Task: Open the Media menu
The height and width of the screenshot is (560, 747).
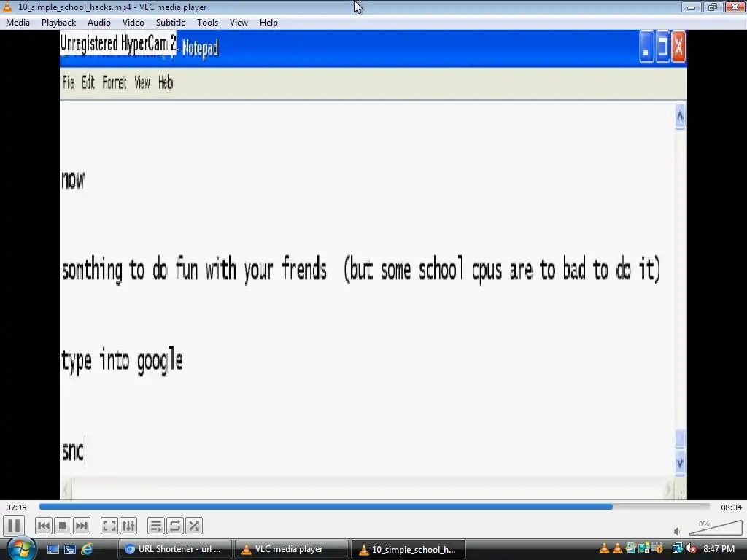Action: click(x=18, y=23)
